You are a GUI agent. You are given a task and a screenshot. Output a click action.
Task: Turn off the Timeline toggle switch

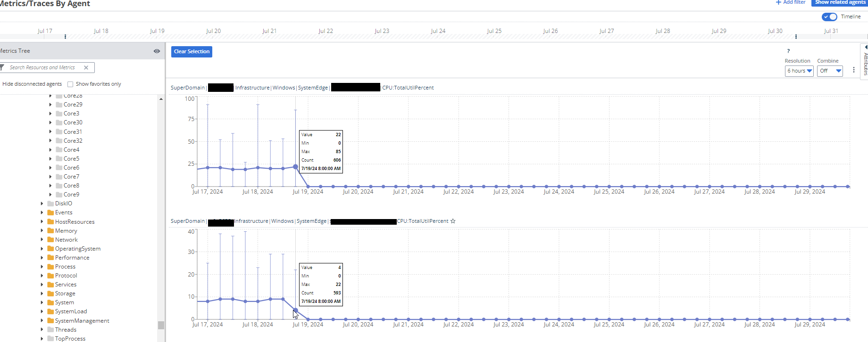829,16
